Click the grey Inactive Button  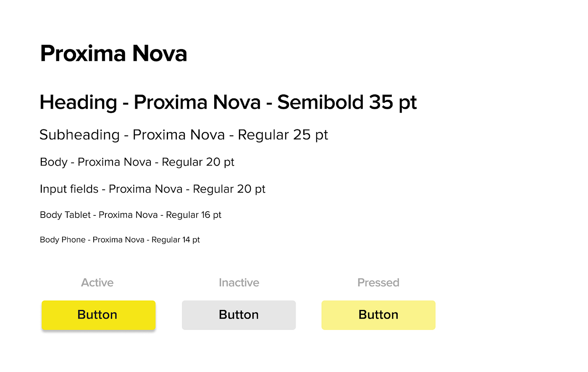239,315
